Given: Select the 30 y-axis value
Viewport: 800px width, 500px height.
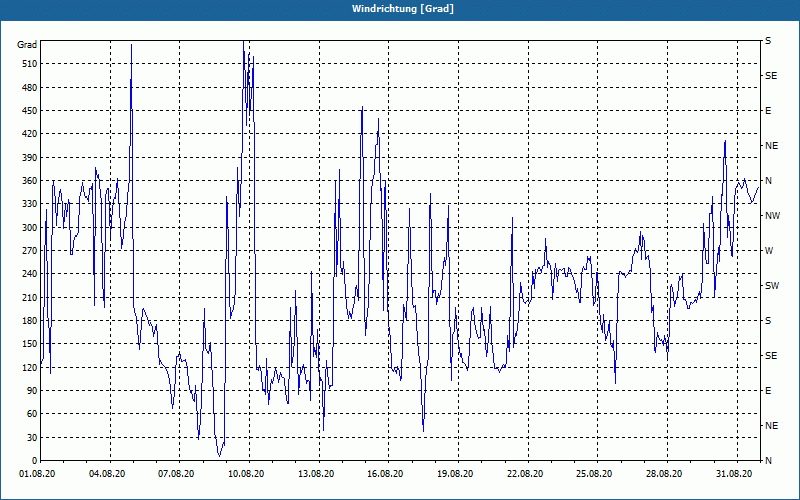Looking at the screenshot, I should (x=32, y=437).
